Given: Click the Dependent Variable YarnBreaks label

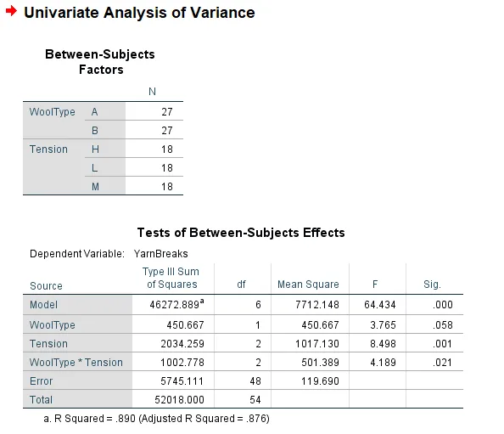Looking at the screenshot, I should (109, 253).
